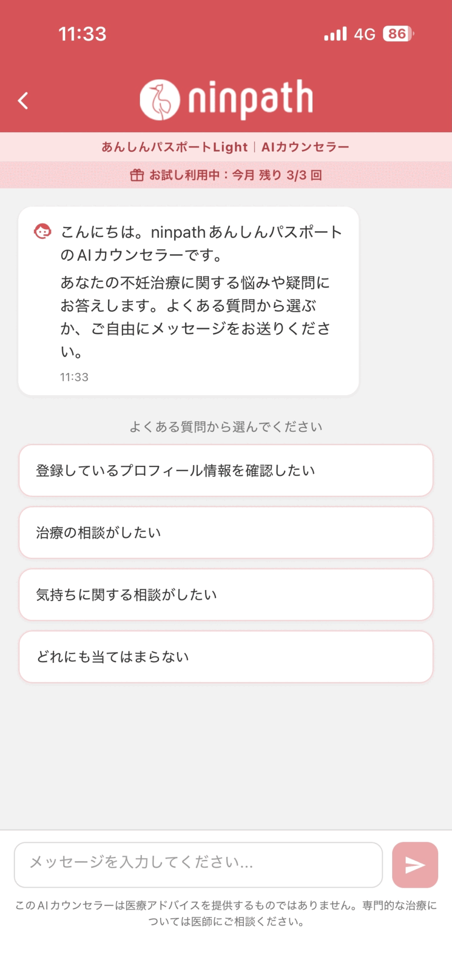Tap the お試し利用中 remaining count banner

(226, 175)
